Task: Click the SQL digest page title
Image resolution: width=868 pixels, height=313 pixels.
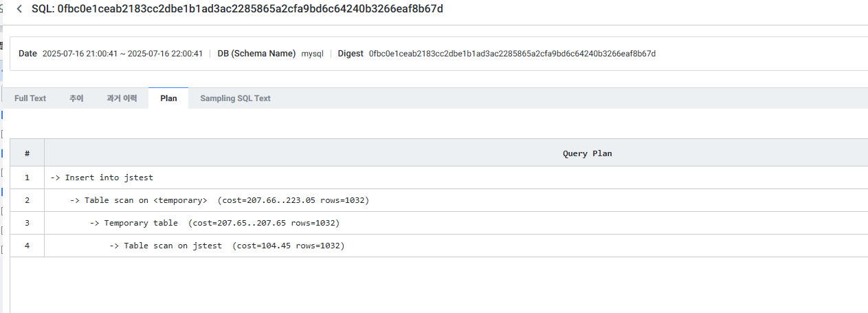Action: pos(237,9)
